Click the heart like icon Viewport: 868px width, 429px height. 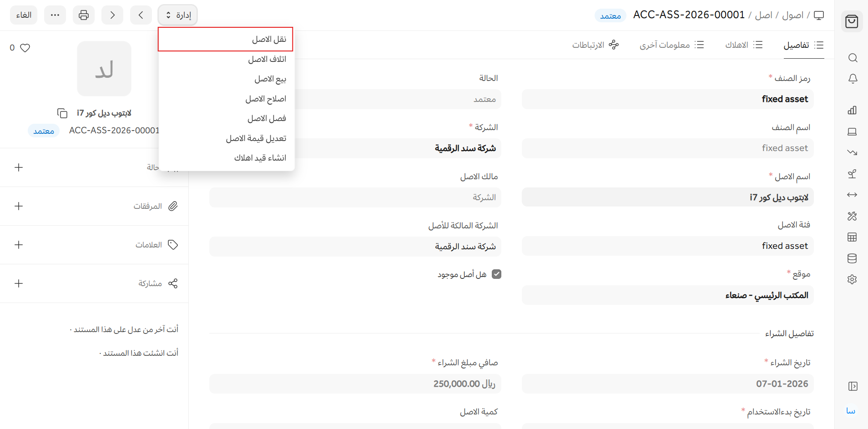[x=25, y=48]
